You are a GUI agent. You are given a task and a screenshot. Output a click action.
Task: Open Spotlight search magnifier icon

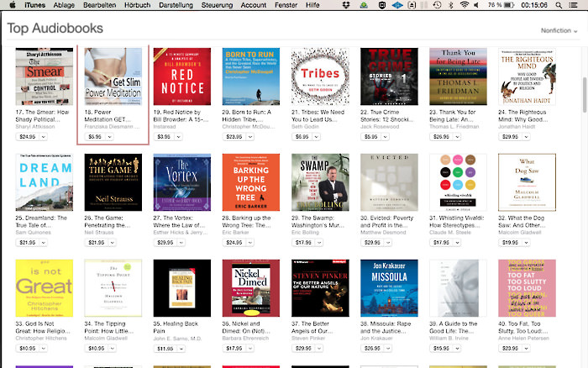[x=559, y=5]
